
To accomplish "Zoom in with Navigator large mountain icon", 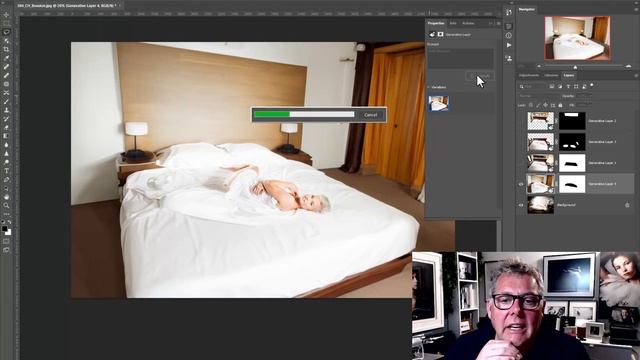I will (x=628, y=66).
